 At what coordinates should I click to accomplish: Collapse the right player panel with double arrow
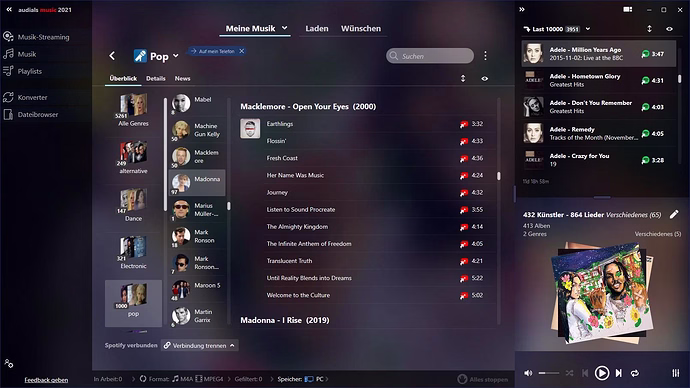pos(522,9)
